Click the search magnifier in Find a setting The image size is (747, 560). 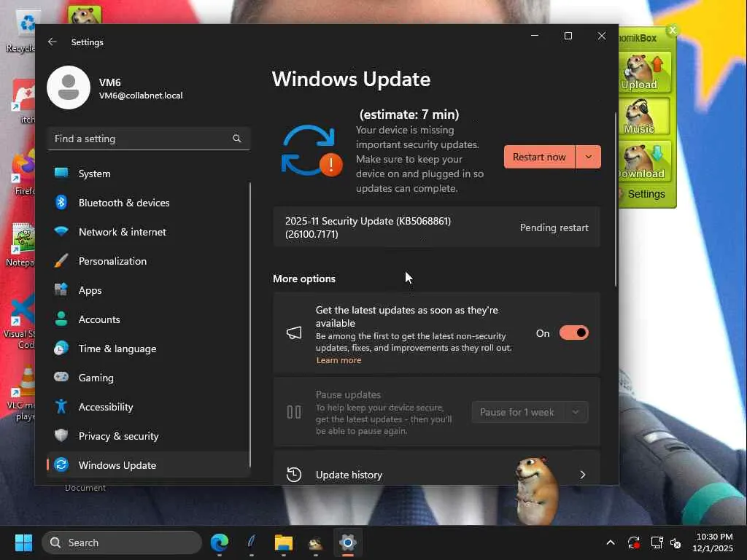(x=237, y=139)
